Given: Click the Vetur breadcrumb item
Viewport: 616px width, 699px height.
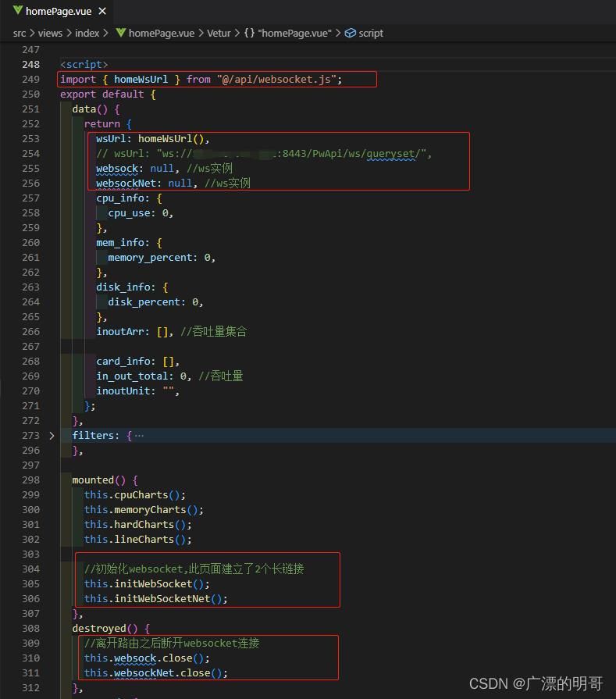Looking at the screenshot, I should coord(219,33).
